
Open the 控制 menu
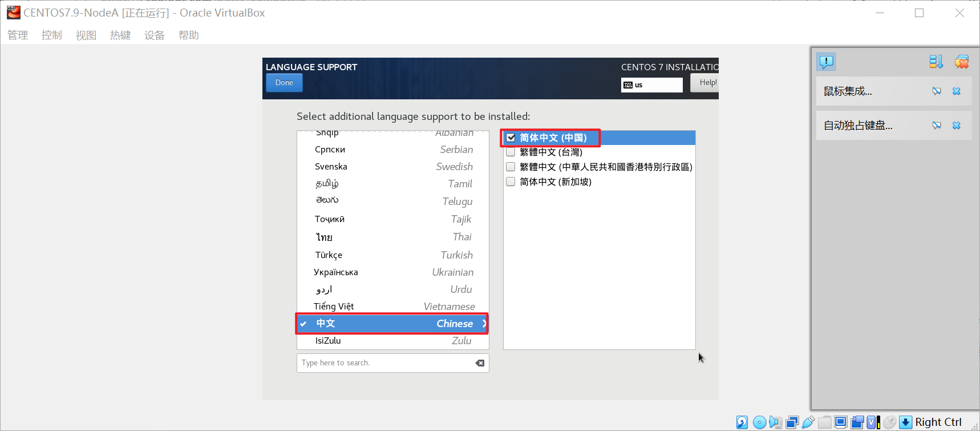point(52,35)
